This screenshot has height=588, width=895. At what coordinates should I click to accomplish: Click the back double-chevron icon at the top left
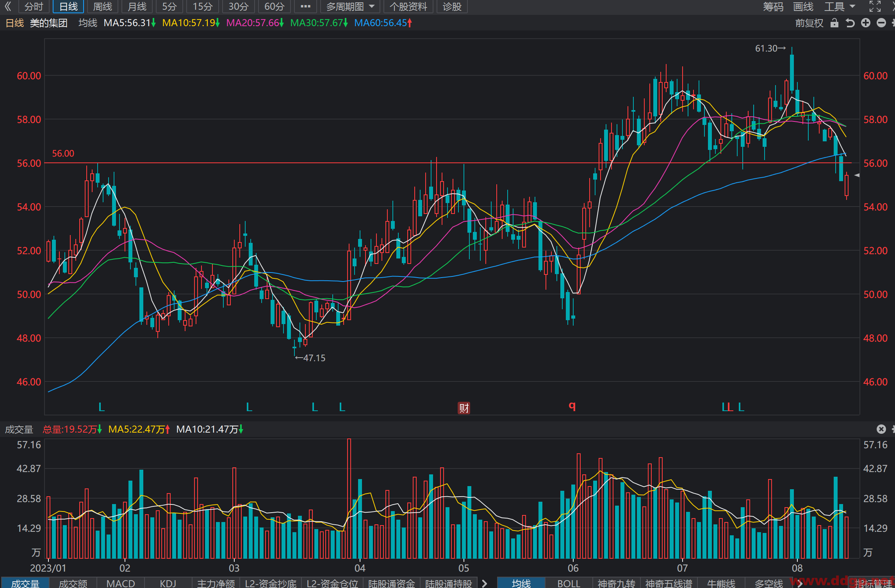8,6
